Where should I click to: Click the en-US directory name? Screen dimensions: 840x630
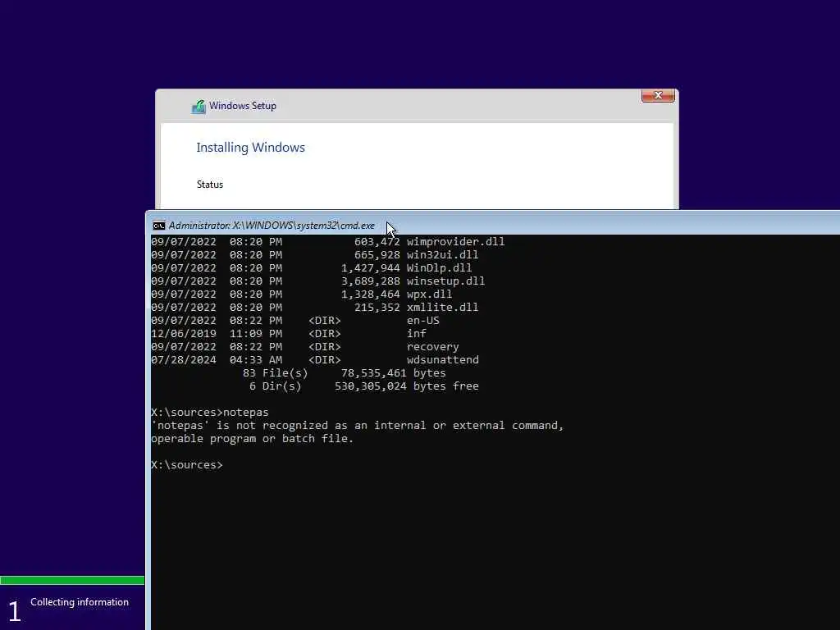click(x=423, y=321)
